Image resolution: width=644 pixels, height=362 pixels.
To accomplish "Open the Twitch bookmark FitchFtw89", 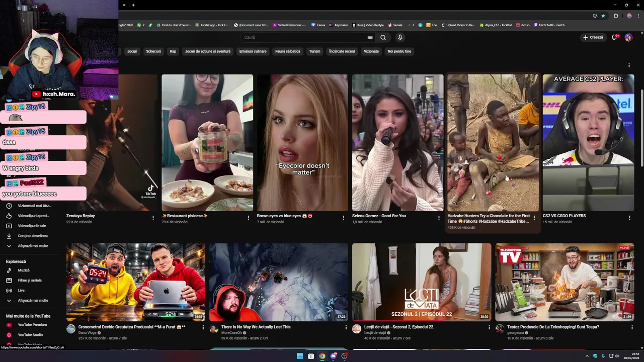I will (549, 25).
